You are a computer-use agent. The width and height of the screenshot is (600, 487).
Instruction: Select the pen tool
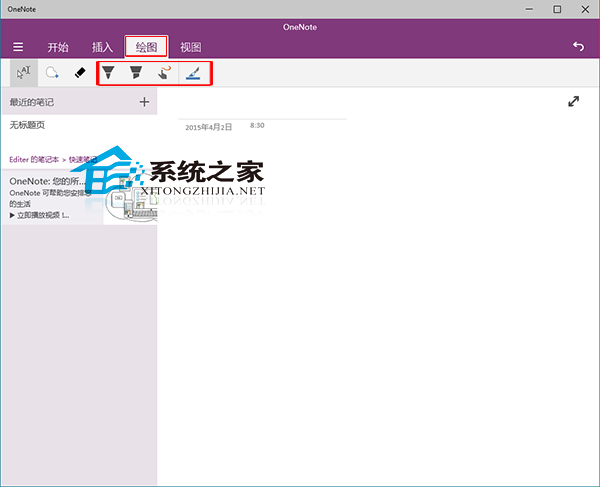pos(108,72)
